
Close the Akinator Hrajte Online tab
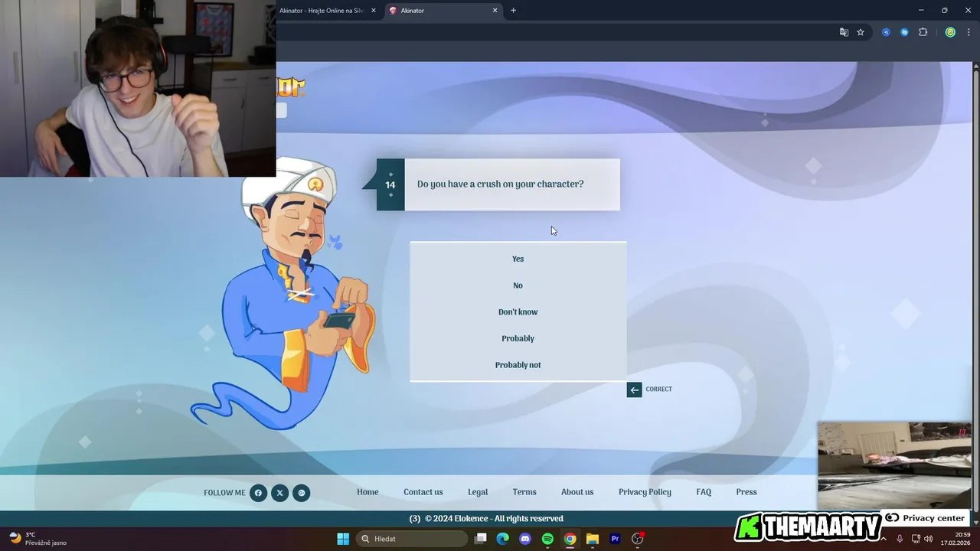[374, 11]
